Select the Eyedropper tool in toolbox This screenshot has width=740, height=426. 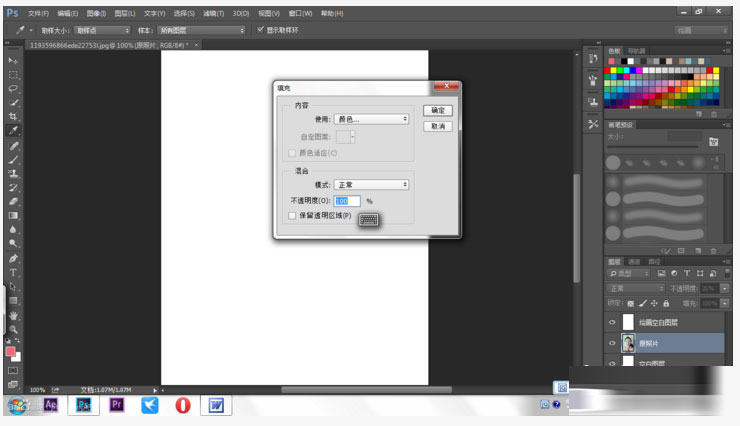tap(13, 131)
